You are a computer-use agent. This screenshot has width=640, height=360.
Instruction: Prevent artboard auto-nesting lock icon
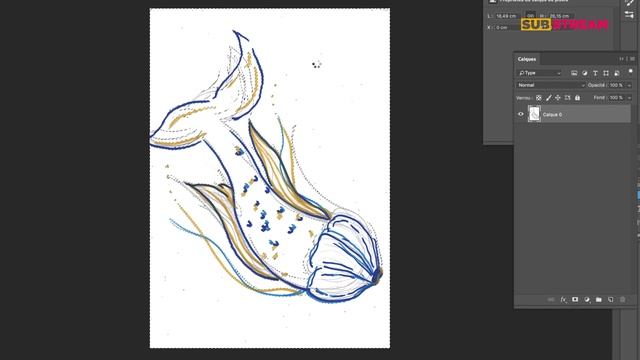tap(567, 98)
